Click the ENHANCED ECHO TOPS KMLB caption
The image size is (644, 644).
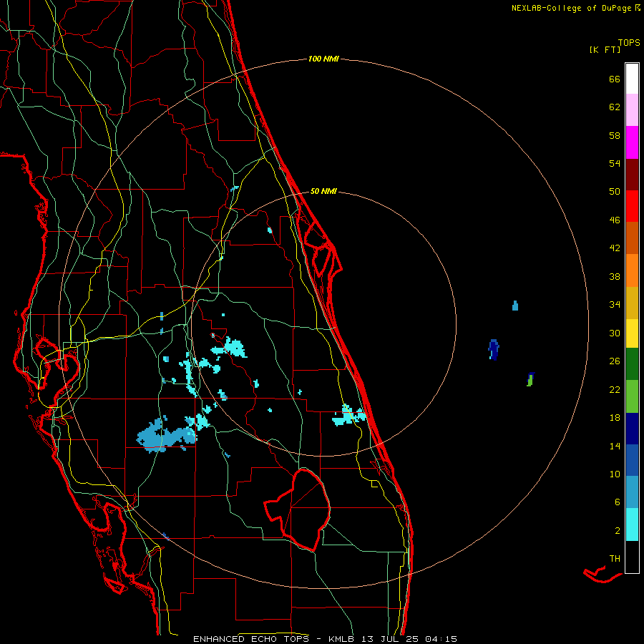pos(325,639)
